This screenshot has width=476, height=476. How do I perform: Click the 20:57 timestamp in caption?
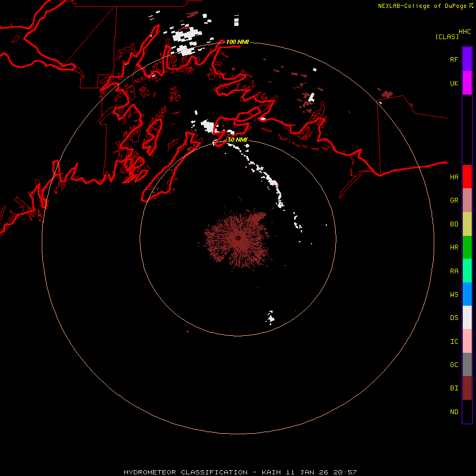tap(344, 472)
